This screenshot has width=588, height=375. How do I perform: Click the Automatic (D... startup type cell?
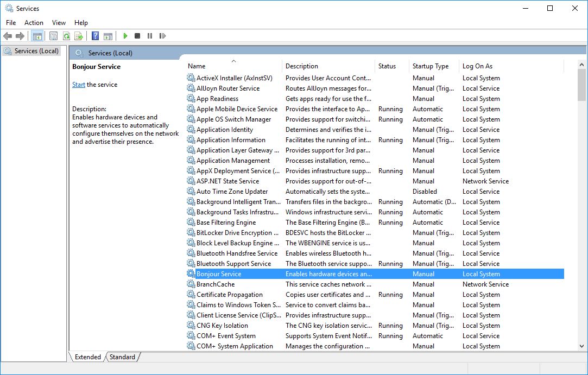click(434, 202)
